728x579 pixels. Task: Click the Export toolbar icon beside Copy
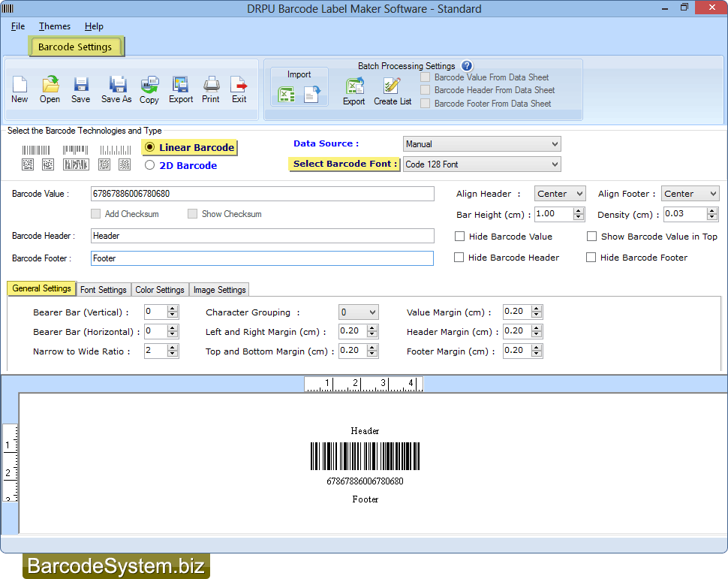tap(181, 85)
